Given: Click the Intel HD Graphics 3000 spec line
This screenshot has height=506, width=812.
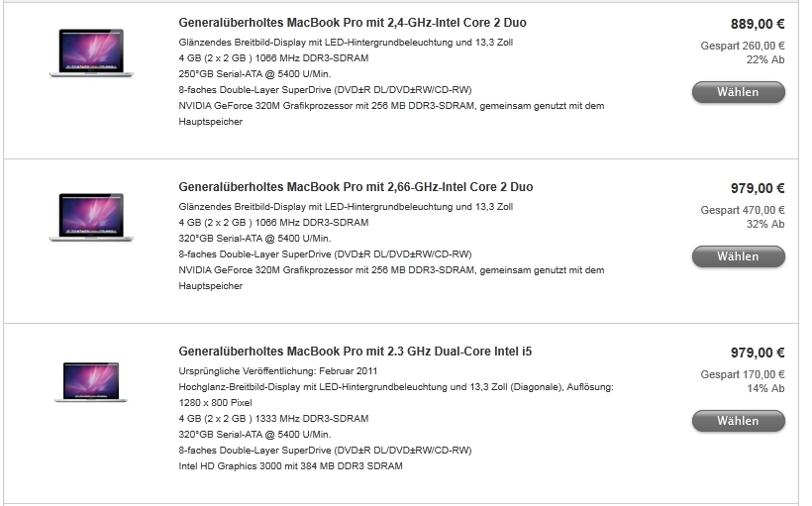Looking at the screenshot, I should tap(290, 466).
